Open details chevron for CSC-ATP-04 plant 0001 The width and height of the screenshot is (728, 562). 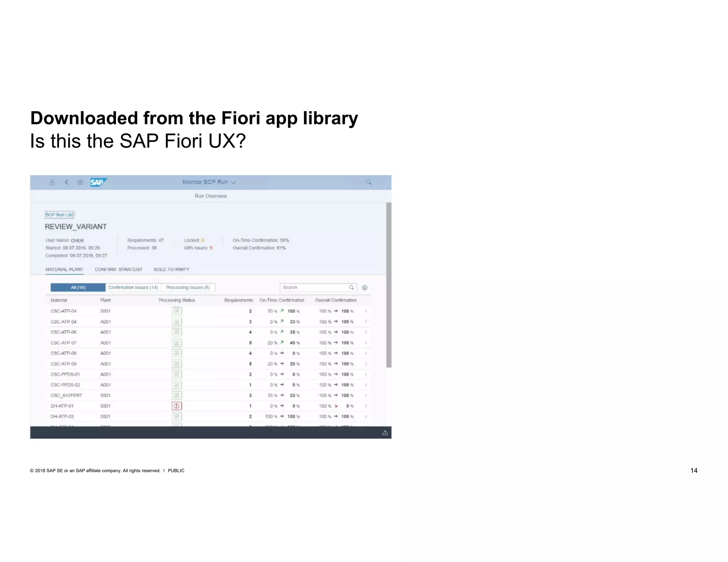[366, 311]
